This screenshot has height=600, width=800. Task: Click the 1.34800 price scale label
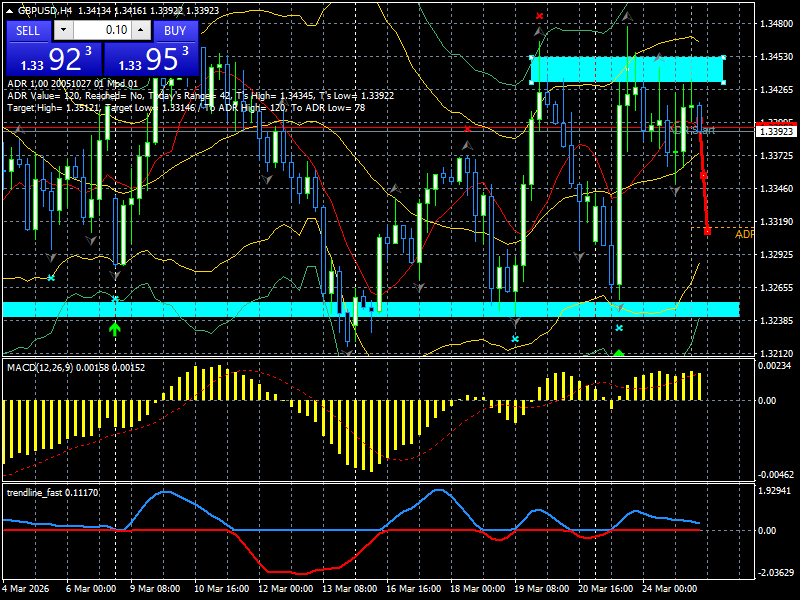coord(777,23)
